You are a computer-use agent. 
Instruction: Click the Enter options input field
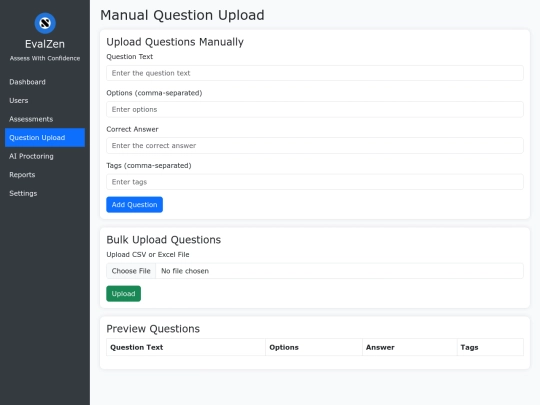coord(315,109)
